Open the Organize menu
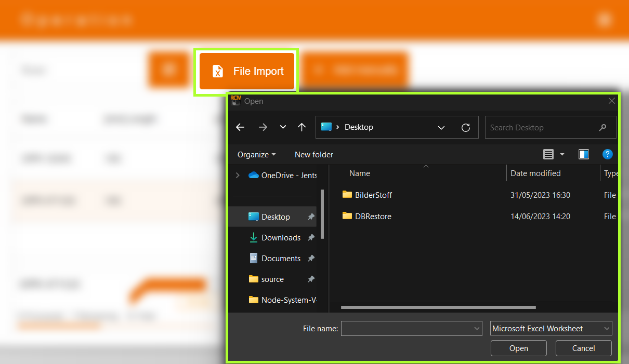 click(x=256, y=155)
